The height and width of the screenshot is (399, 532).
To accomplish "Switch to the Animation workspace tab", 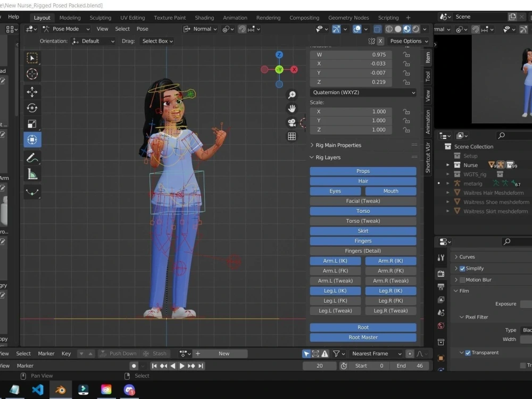I will (235, 18).
